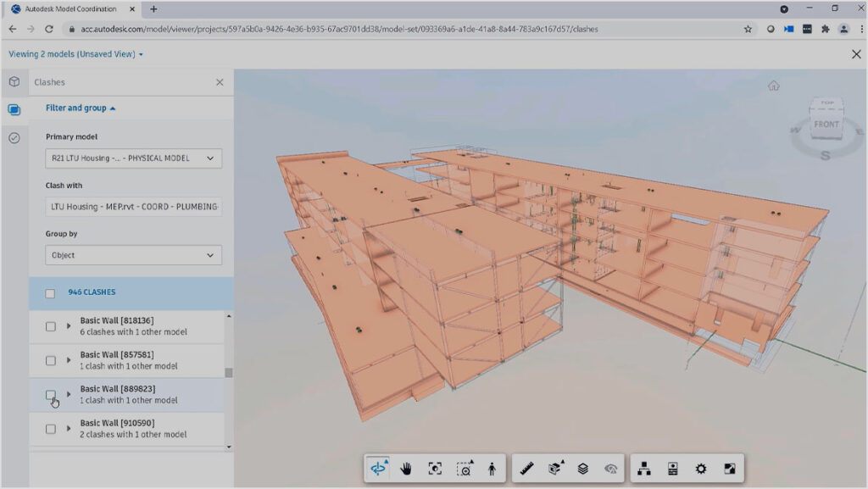Open the Primary model dropdown
The image size is (868, 489).
(133, 158)
